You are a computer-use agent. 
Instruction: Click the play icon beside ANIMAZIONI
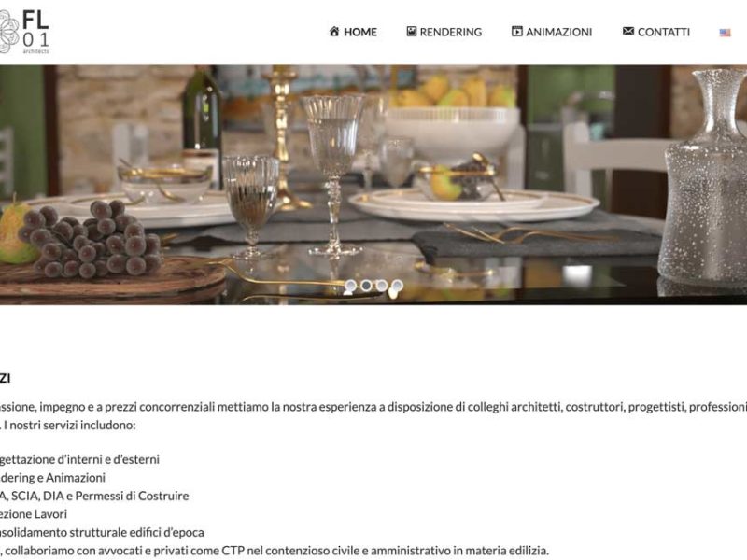coord(517,32)
